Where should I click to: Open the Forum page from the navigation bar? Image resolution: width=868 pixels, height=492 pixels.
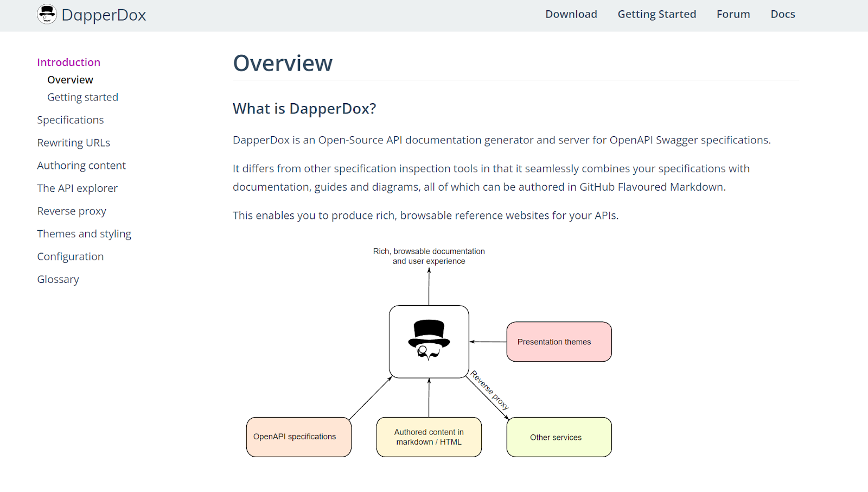coord(733,14)
